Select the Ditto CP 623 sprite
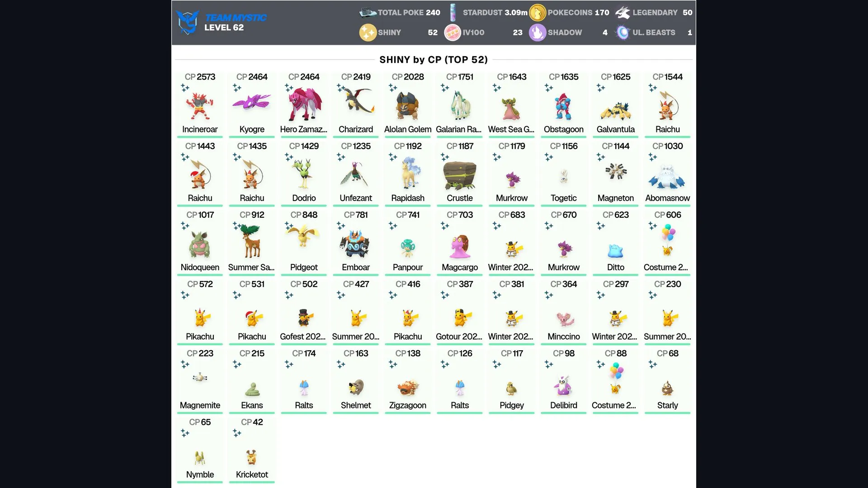This screenshot has width=868, height=488. [615, 251]
